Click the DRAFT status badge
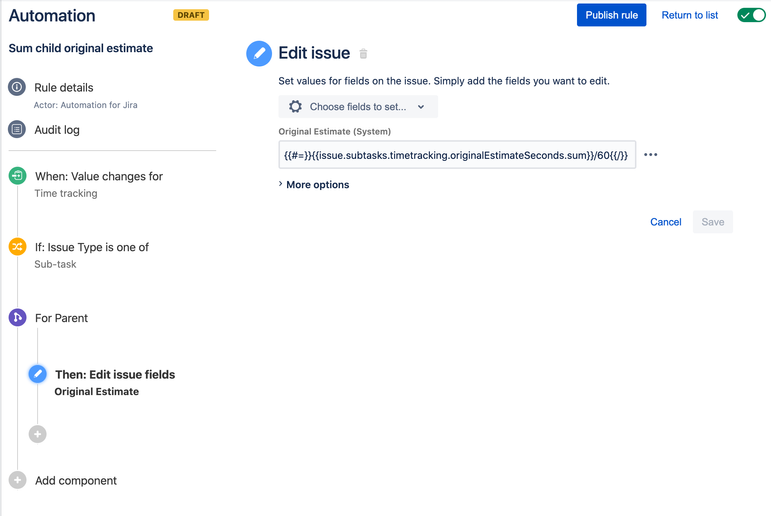This screenshot has height=516, width=771. (191, 15)
